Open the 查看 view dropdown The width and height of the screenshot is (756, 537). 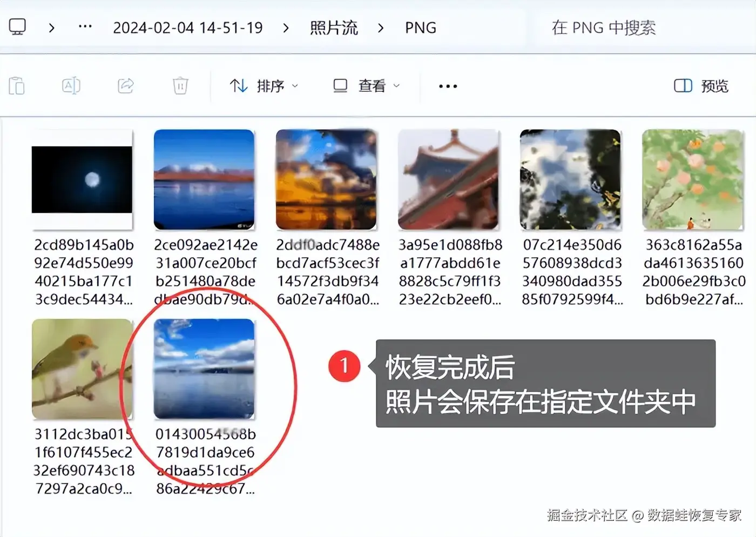[x=367, y=86]
